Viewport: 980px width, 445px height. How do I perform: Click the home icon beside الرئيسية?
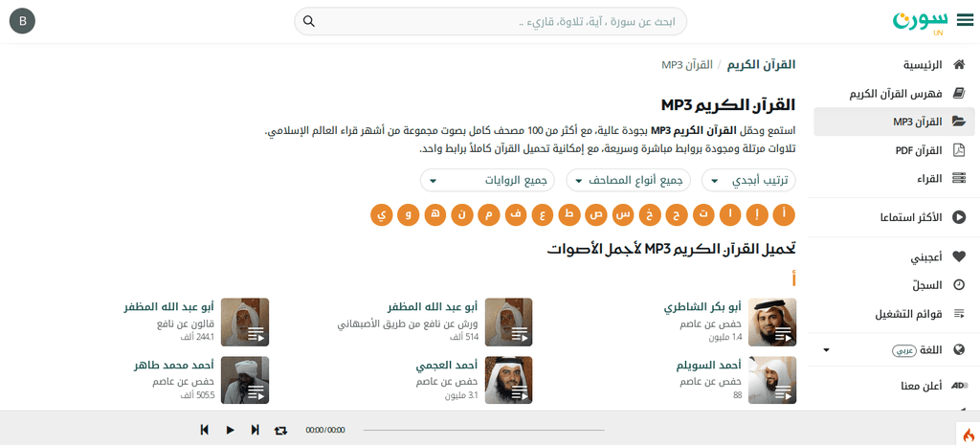click(x=958, y=64)
